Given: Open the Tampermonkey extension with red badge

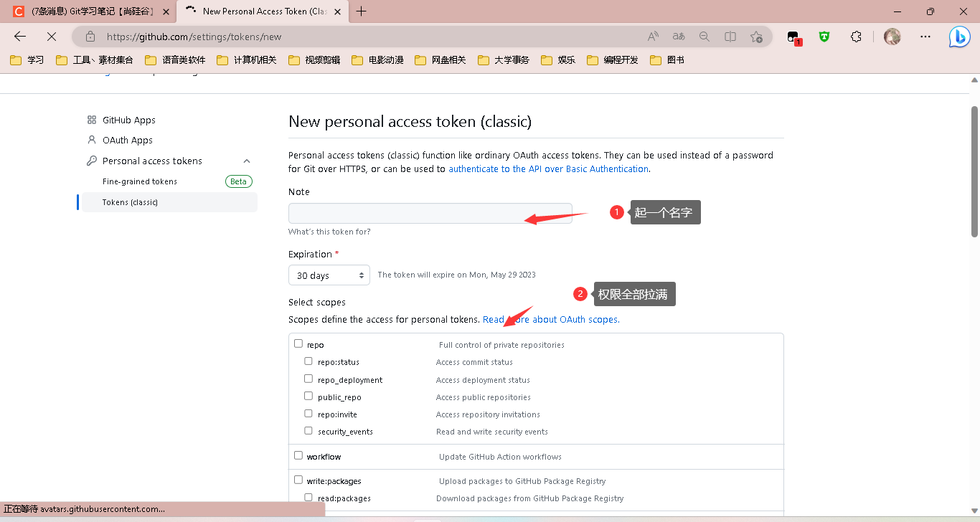Looking at the screenshot, I should pos(793,37).
